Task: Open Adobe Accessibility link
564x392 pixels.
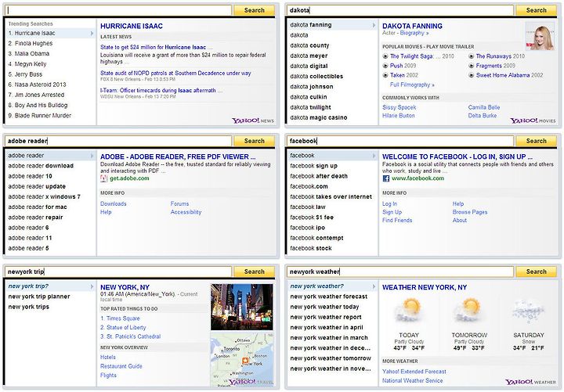Action: [x=186, y=212]
